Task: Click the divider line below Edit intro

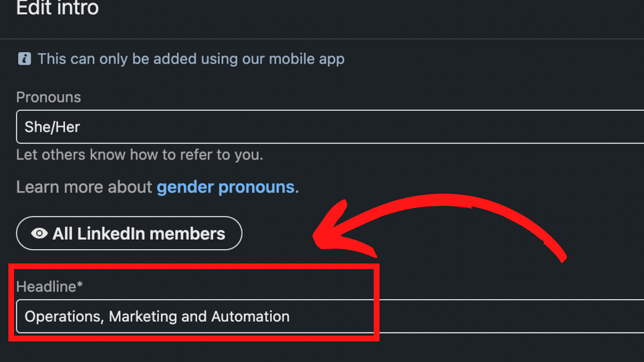Action: 322,39
